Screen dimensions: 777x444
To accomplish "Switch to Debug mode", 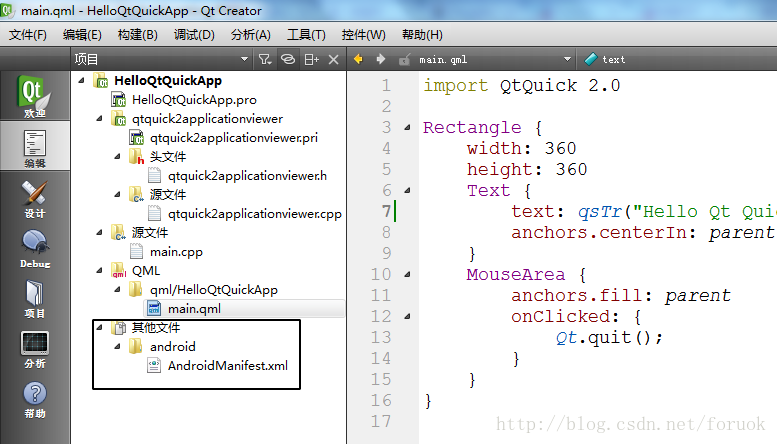I will [35, 249].
